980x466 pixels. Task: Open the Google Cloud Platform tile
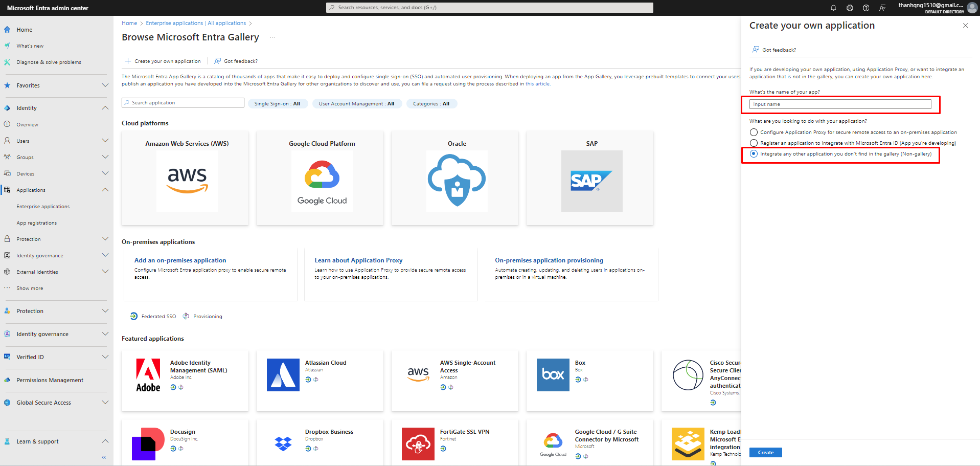click(320, 178)
